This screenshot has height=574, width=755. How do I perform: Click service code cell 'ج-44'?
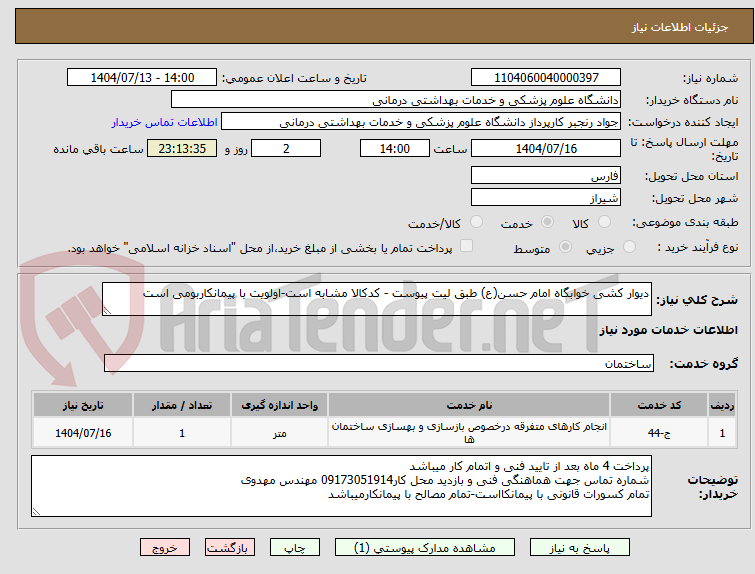click(x=659, y=433)
